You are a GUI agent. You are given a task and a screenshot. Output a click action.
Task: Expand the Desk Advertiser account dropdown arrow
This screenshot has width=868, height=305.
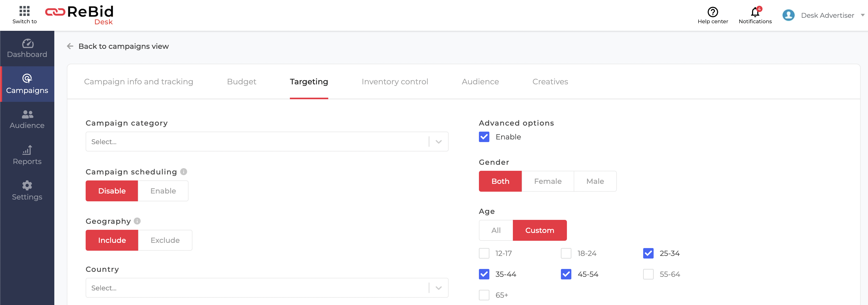pyautogui.click(x=863, y=15)
